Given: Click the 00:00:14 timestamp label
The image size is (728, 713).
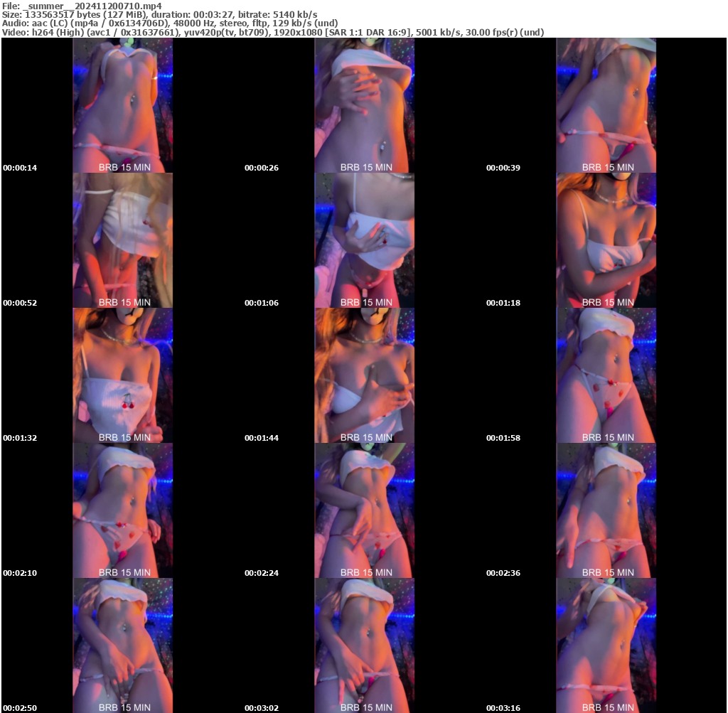Looking at the screenshot, I should coord(20,168).
